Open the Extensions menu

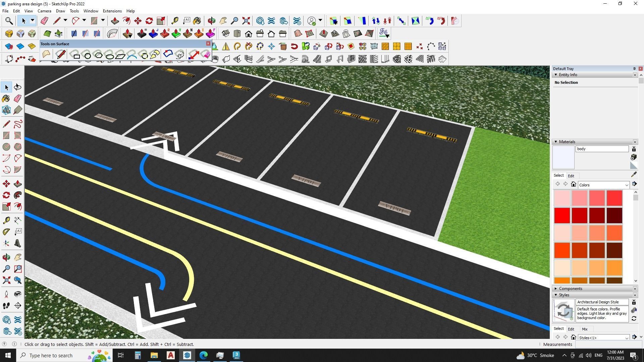point(112,11)
